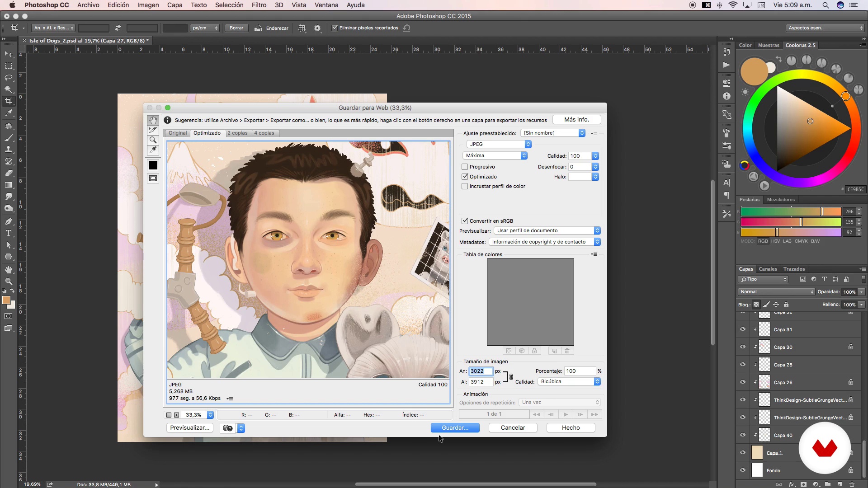Select the Clone Stamp tool
The image size is (868, 488).
pos(9,150)
